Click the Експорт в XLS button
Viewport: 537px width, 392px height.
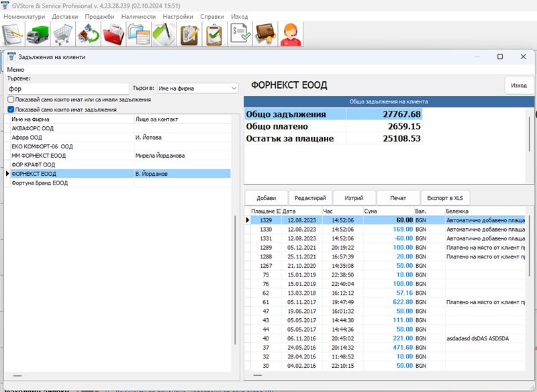tap(445, 198)
